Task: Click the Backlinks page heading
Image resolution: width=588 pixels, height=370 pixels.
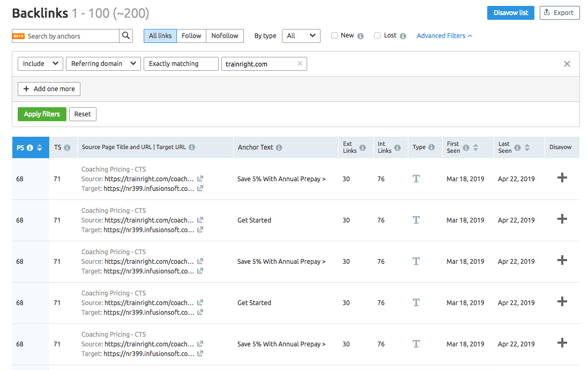Action: (40, 13)
